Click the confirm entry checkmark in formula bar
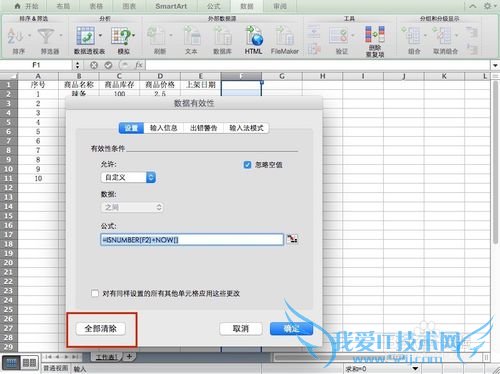 point(108,65)
